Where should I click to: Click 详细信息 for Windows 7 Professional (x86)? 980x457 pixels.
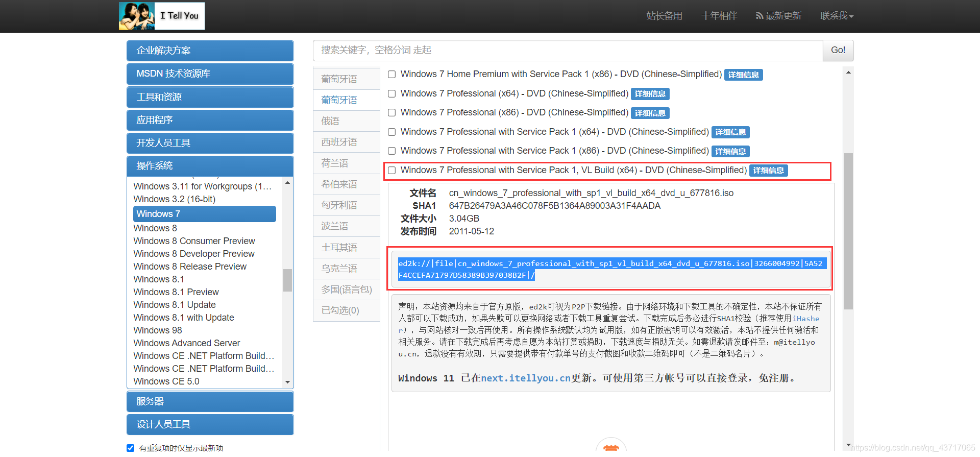[x=650, y=113]
